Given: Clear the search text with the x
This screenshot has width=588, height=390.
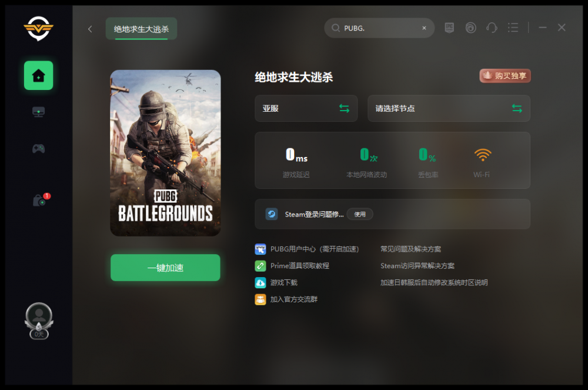Looking at the screenshot, I should [x=424, y=28].
